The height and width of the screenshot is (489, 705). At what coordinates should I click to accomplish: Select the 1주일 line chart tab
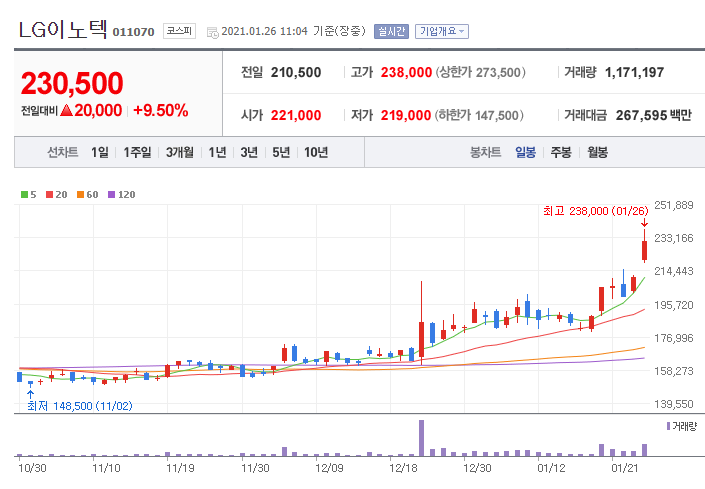[x=137, y=152]
